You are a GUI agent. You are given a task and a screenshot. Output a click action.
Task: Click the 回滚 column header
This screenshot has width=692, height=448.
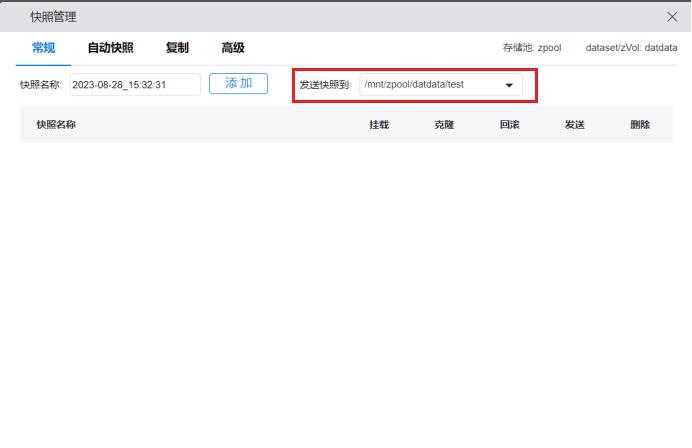tap(509, 125)
